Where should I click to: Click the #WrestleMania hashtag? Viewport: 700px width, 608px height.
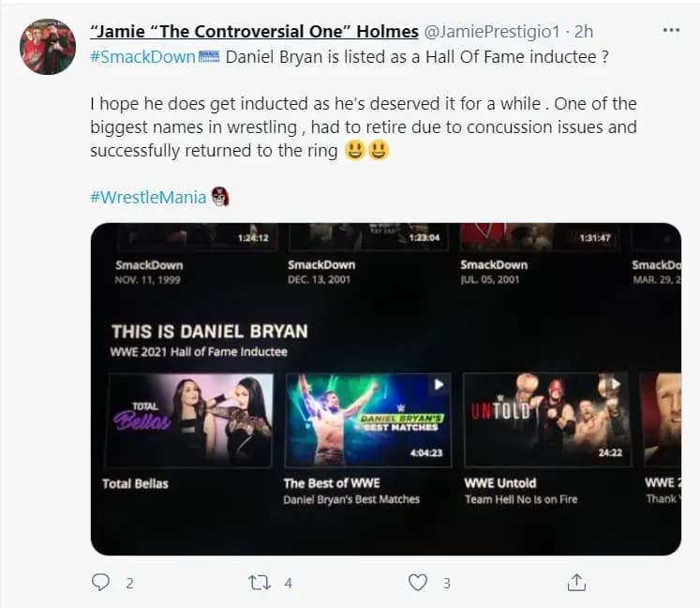(x=148, y=197)
